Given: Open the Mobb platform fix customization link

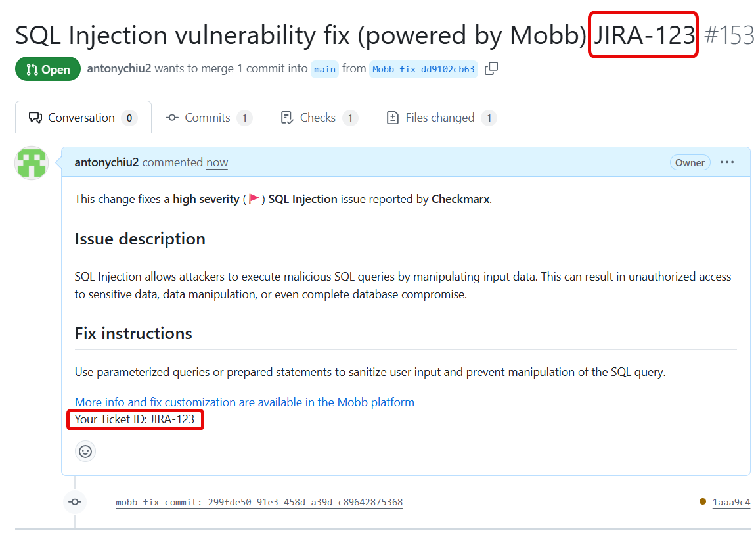Looking at the screenshot, I should click(x=244, y=402).
